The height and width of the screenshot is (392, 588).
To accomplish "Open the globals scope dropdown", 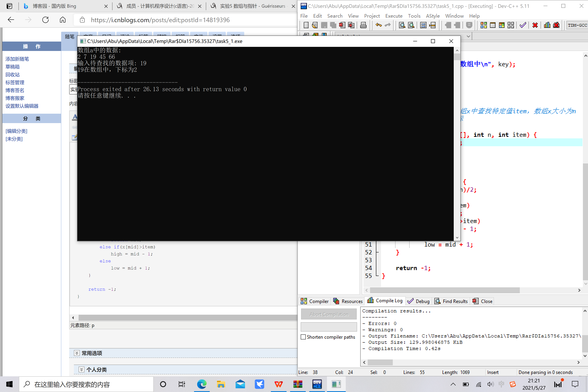I will (468, 36).
